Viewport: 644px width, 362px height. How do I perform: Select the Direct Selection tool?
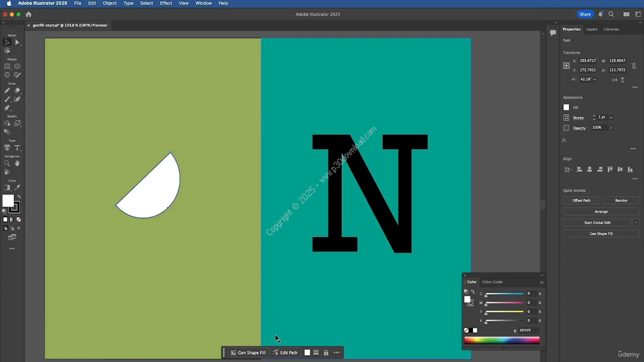click(x=17, y=42)
